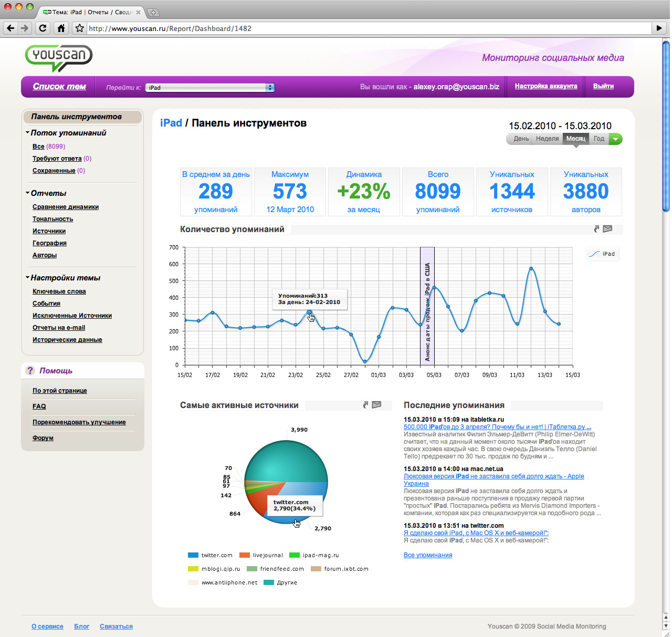The width and height of the screenshot is (672, 637).
Task: Click the livejournal orange legend swatch
Action: coord(244,555)
